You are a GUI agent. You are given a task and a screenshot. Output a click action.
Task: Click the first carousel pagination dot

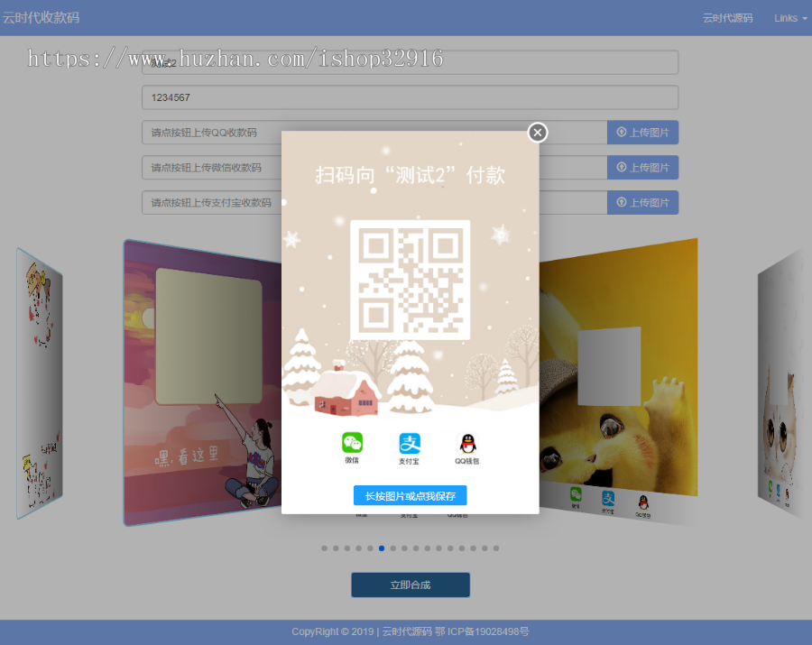coord(324,548)
